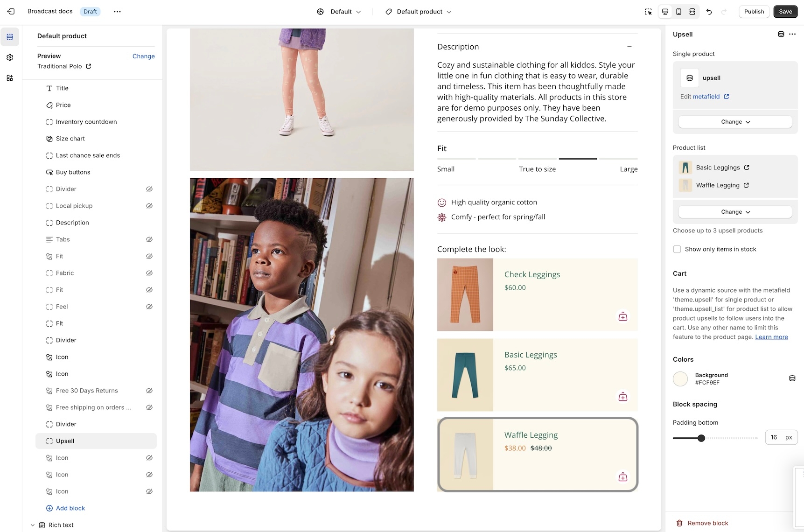Select the mobile preview icon
Image resolution: width=804 pixels, height=532 pixels.
click(678, 12)
